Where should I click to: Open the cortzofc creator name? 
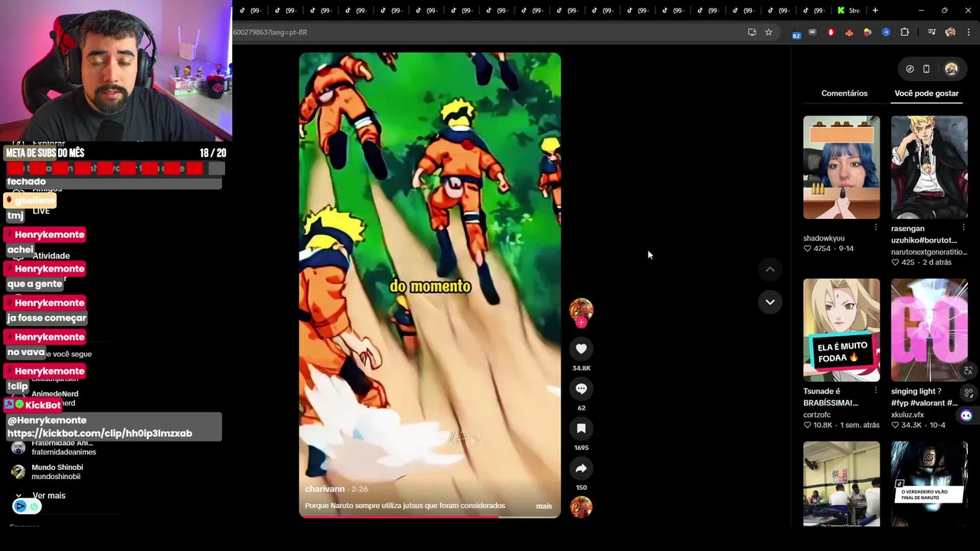(817, 415)
